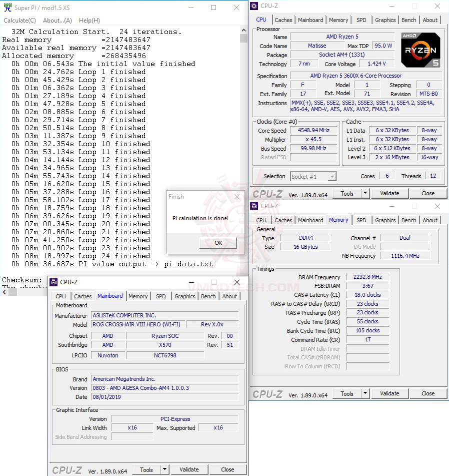Click the CPU-Z logo beside Ver. 1.89.0.x64
Viewport: 449px width, 476px height.
[267, 193]
